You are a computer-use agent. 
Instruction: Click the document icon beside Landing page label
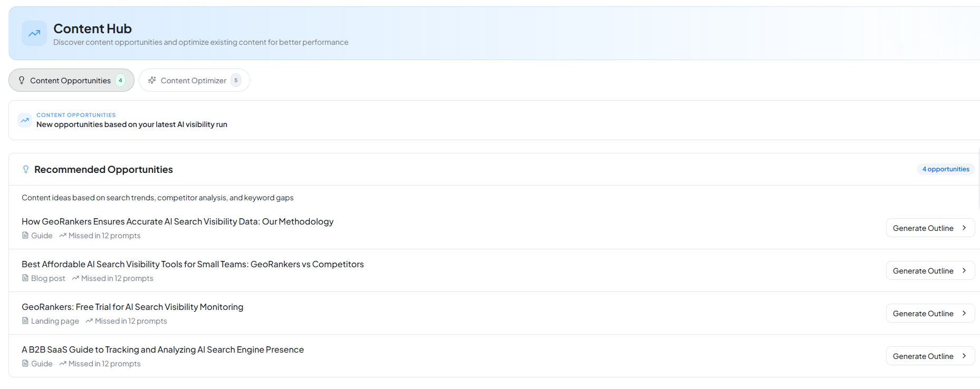25,320
